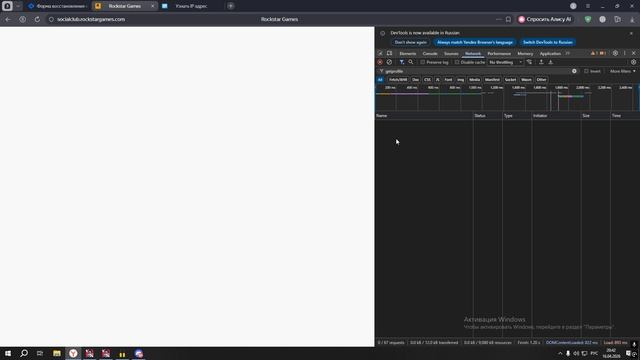
Task: Show DevTools warnings counter
Action: (594, 53)
